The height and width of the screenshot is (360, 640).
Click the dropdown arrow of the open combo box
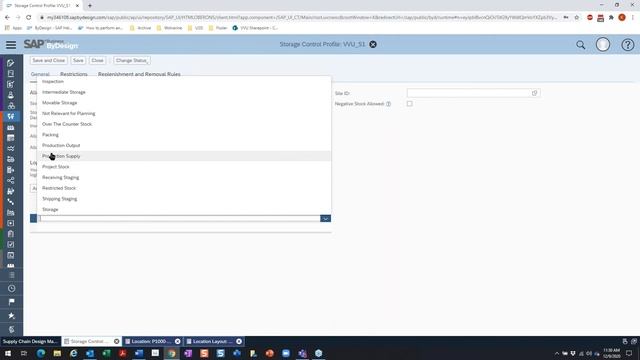[x=325, y=219]
